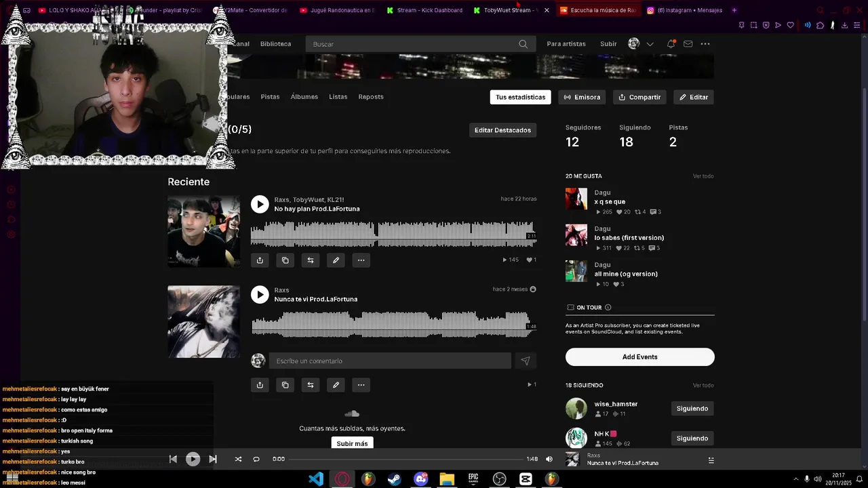Open the three-dot header menu

tap(705, 44)
